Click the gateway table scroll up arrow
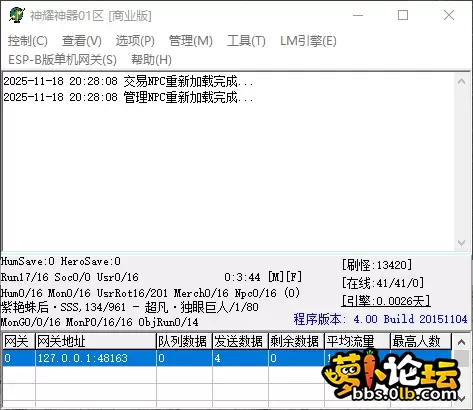 pos(461,342)
